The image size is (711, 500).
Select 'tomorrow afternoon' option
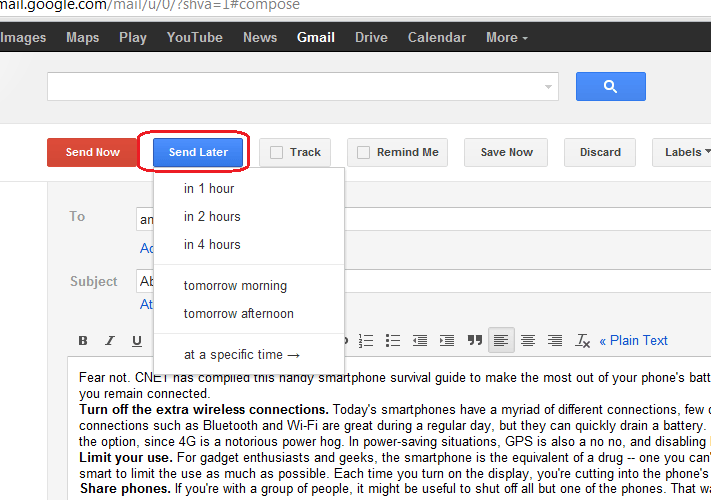pyautogui.click(x=249, y=314)
